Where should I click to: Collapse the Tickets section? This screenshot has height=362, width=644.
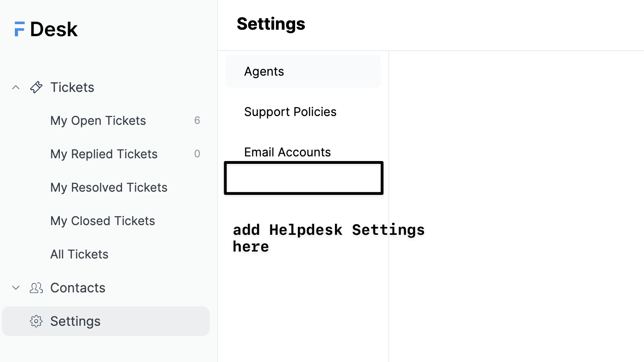point(15,87)
